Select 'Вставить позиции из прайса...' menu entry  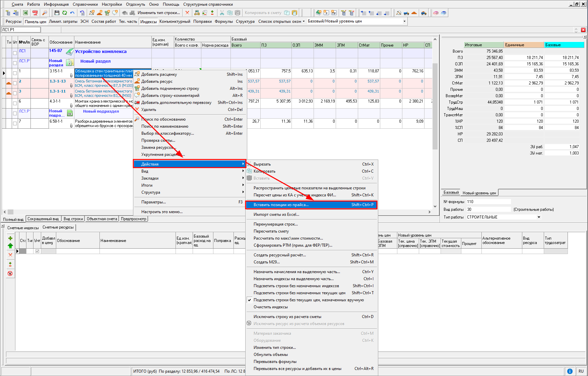coord(312,205)
